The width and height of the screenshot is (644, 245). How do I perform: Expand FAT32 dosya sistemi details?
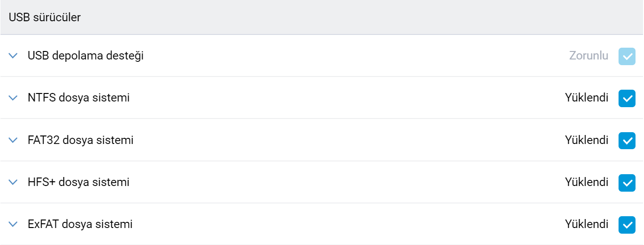coord(13,140)
